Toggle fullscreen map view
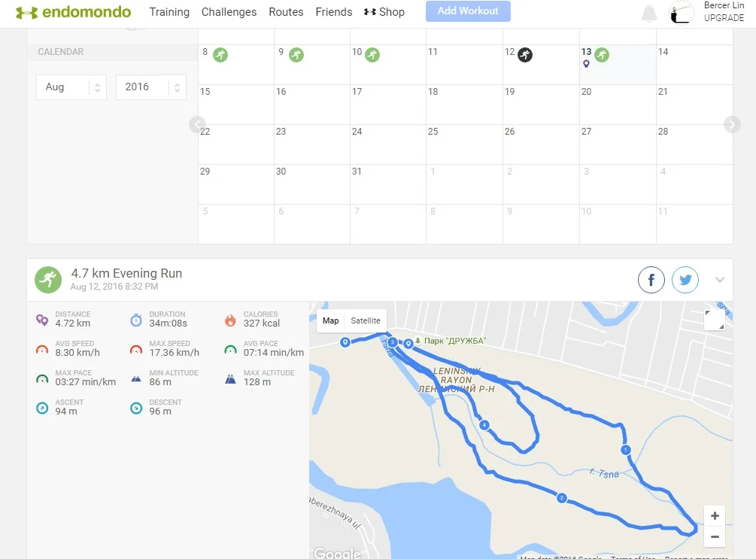 714,320
